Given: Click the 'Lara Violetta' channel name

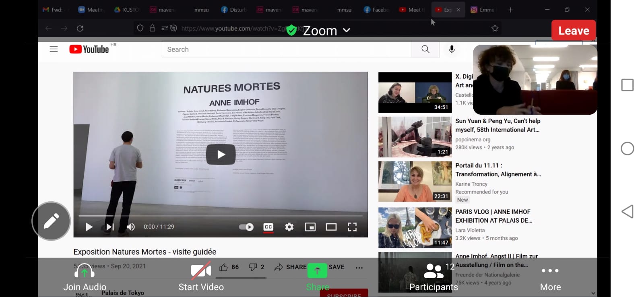Looking at the screenshot, I should (470, 230).
